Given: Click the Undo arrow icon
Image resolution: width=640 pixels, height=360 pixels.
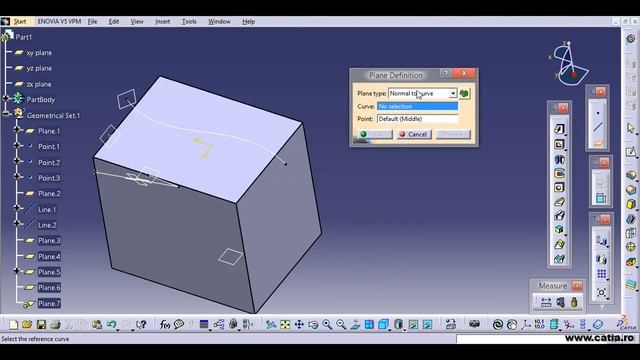Looking at the screenshot, I should 111,324.
